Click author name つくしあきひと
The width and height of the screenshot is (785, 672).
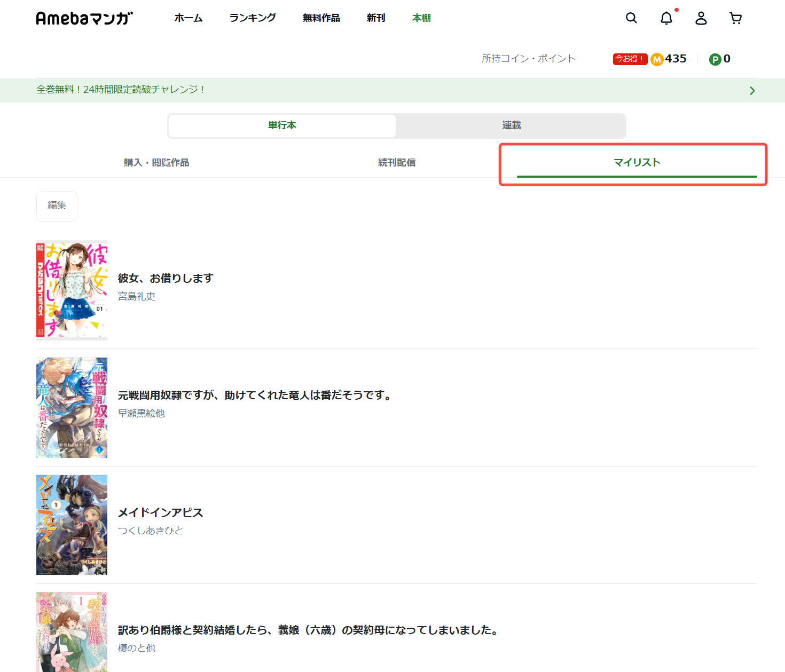click(x=151, y=531)
